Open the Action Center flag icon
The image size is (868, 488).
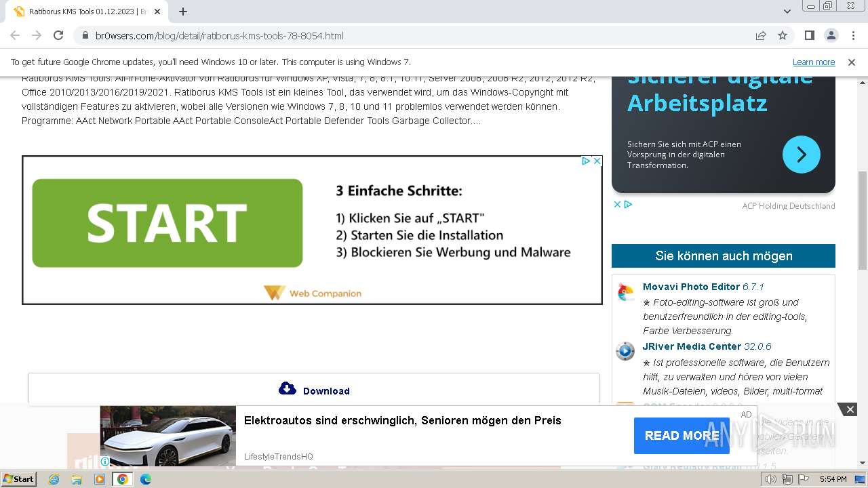pos(804,479)
